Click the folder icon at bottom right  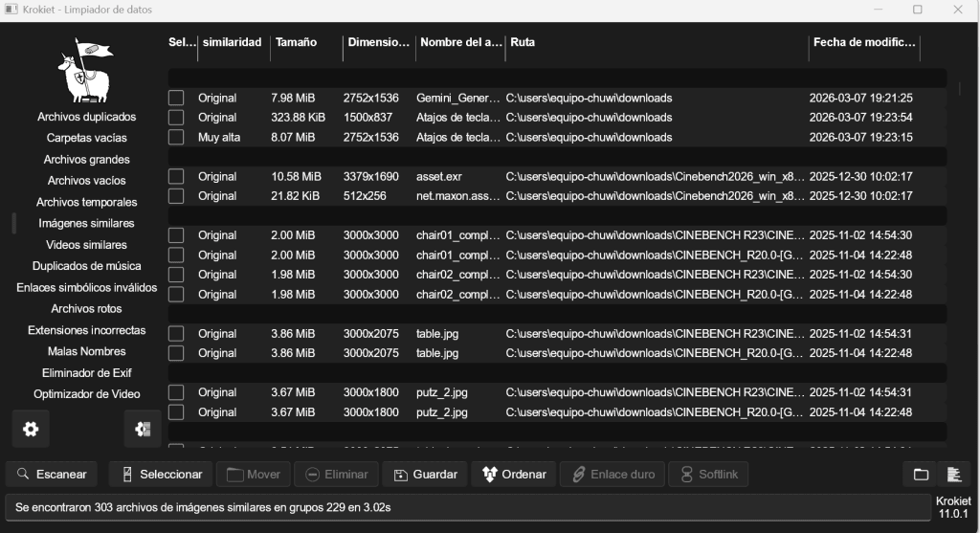point(921,475)
